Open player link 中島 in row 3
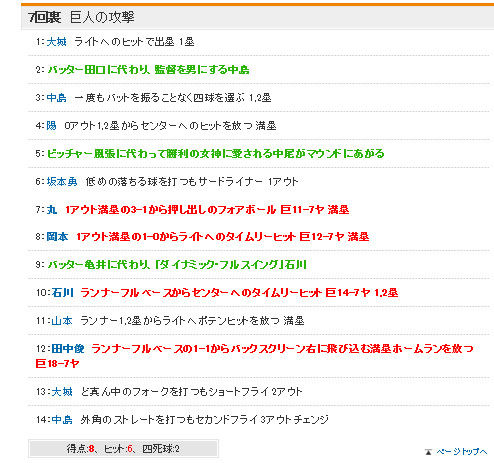Screen dimensions: 494x463 (x=56, y=98)
